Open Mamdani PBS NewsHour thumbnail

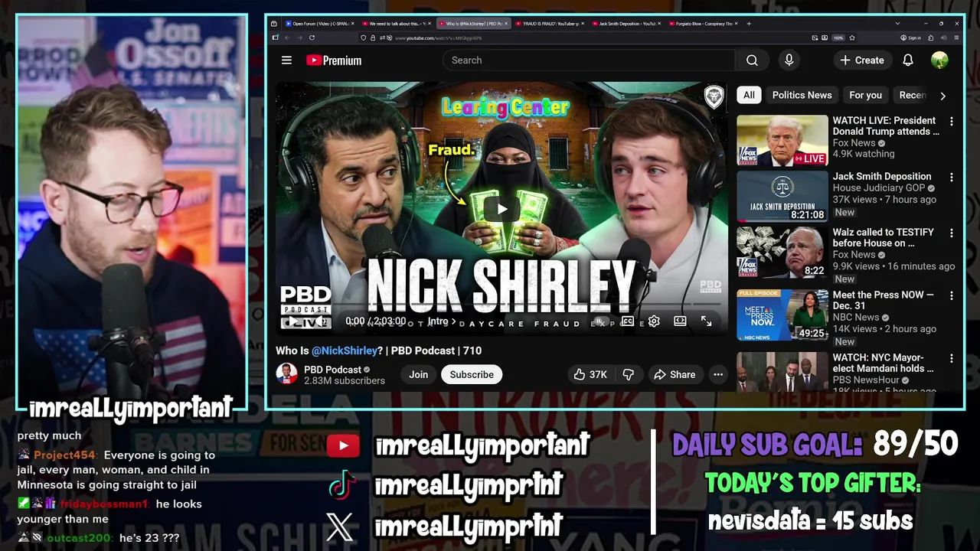782,372
